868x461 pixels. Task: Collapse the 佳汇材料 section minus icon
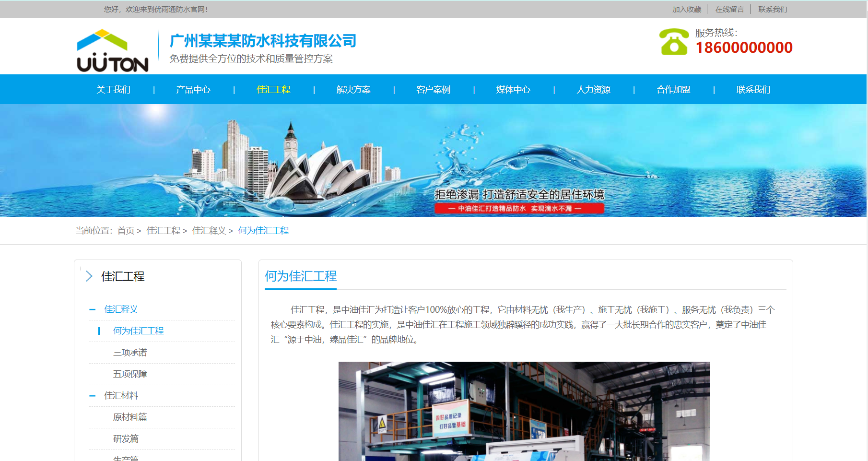93,396
